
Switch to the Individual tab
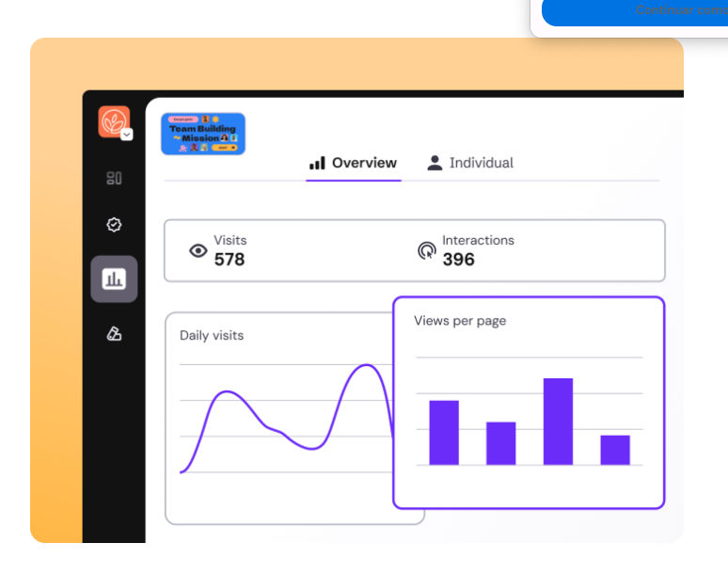[x=470, y=163]
